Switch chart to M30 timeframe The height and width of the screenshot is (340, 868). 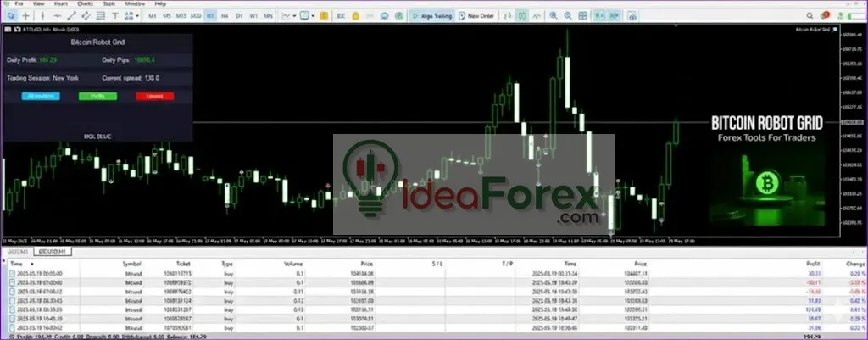click(x=196, y=16)
